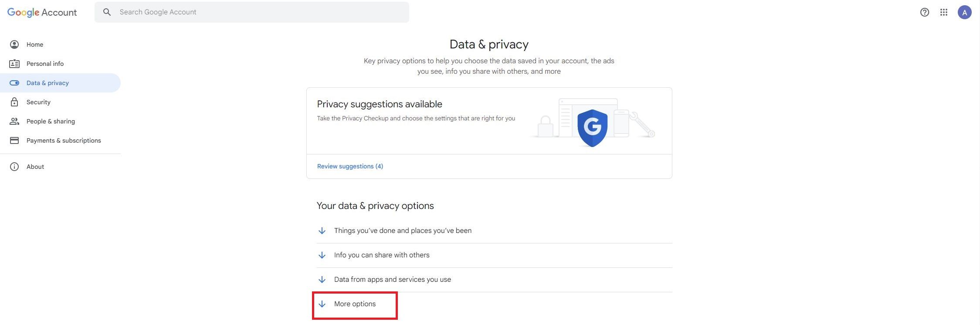Viewport: 980px width, 325px height.
Task: Click the People & sharing icon
Action: pyautogui.click(x=14, y=121)
